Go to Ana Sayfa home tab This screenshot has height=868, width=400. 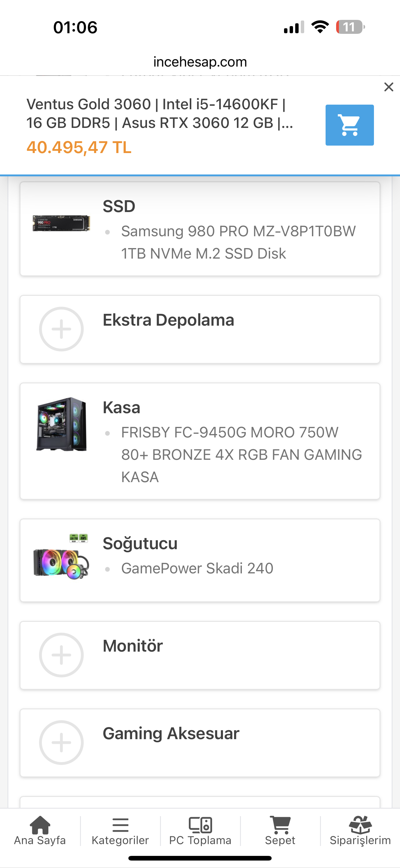[x=40, y=831]
